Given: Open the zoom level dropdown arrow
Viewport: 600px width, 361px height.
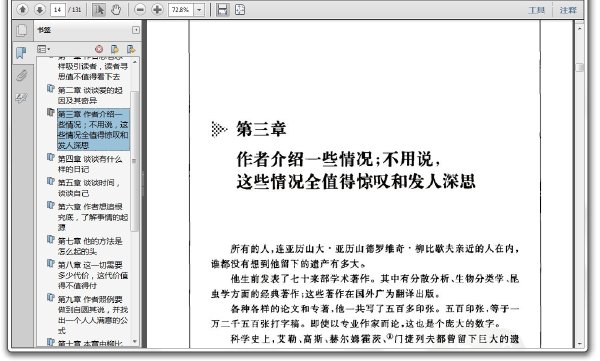Looking at the screenshot, I should [x=199, y=10].
